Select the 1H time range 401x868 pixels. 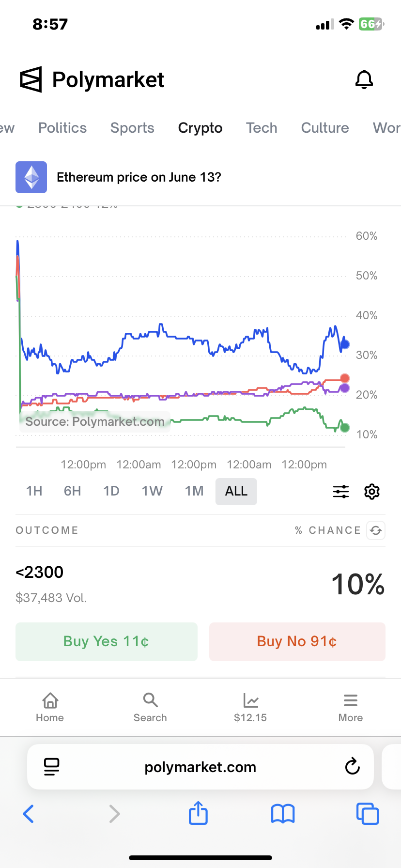pos(34,491)
